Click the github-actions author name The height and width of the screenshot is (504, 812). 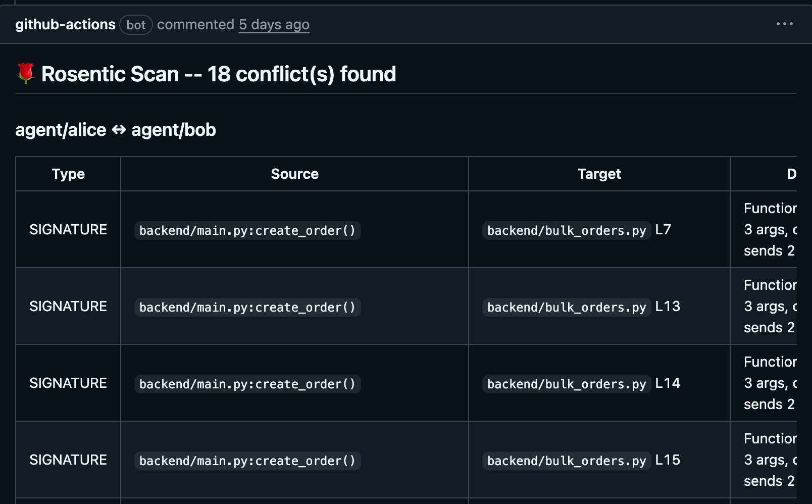click(65, 24)
